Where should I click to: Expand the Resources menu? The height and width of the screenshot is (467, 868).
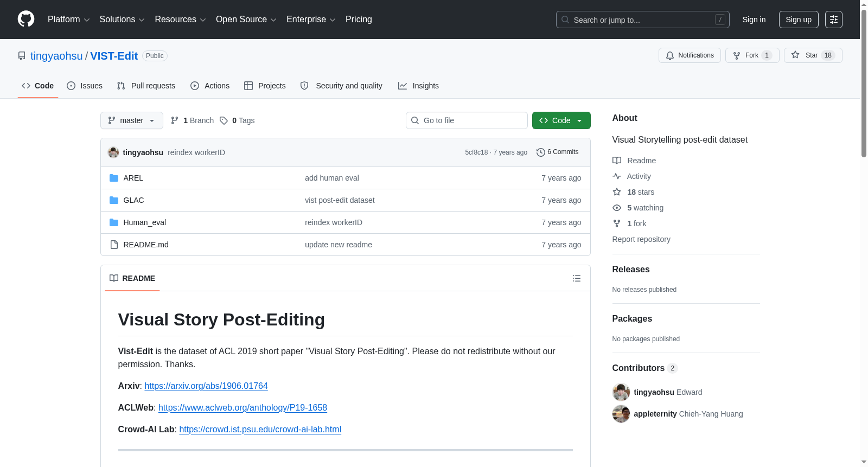(181, 20)
